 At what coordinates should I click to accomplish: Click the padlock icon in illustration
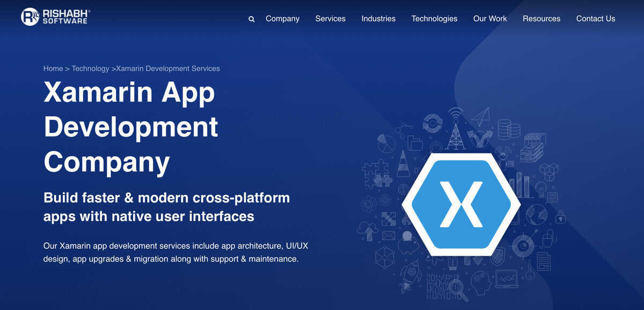tap(560, 217)
